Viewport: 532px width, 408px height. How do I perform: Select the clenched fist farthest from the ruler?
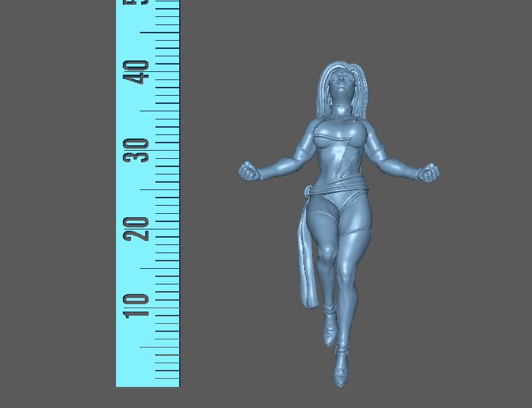pyautogui.click(x=429, y=174)
